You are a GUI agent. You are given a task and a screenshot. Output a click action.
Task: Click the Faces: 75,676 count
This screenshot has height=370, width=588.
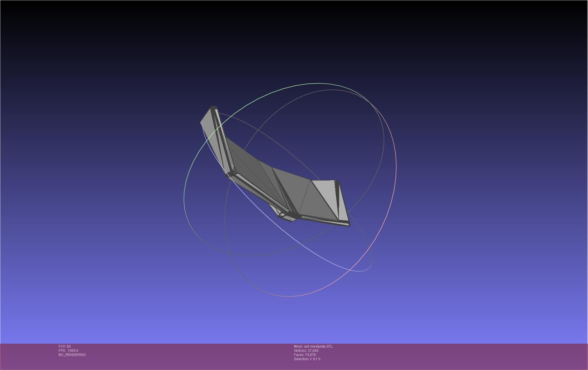305,355
